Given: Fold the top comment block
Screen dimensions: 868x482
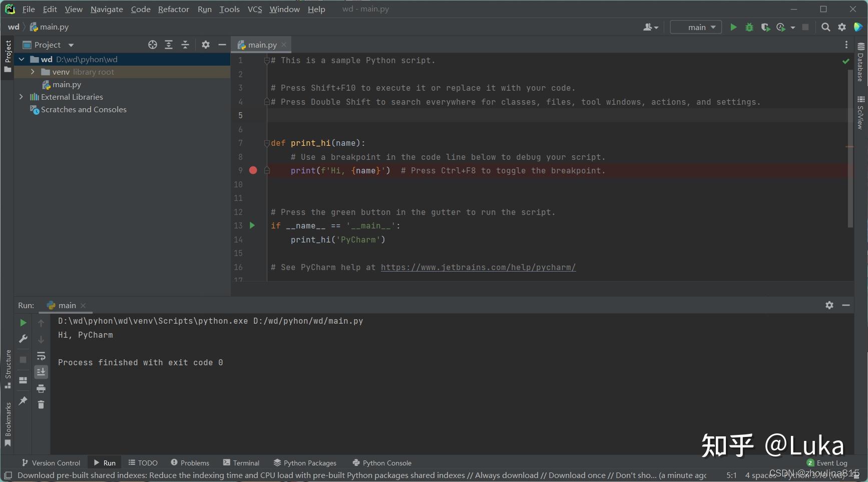Looking at the screenshot, I should point(267,61).
